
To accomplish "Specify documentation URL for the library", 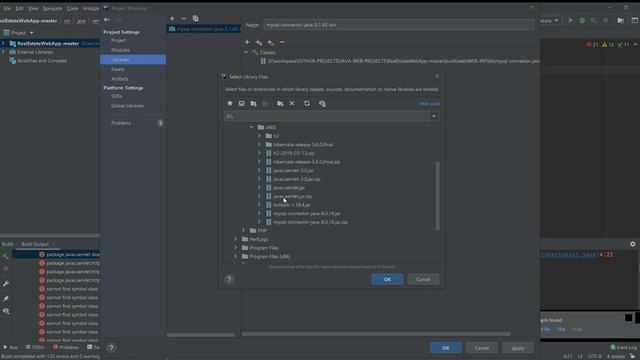I will (x=259, y=42).
